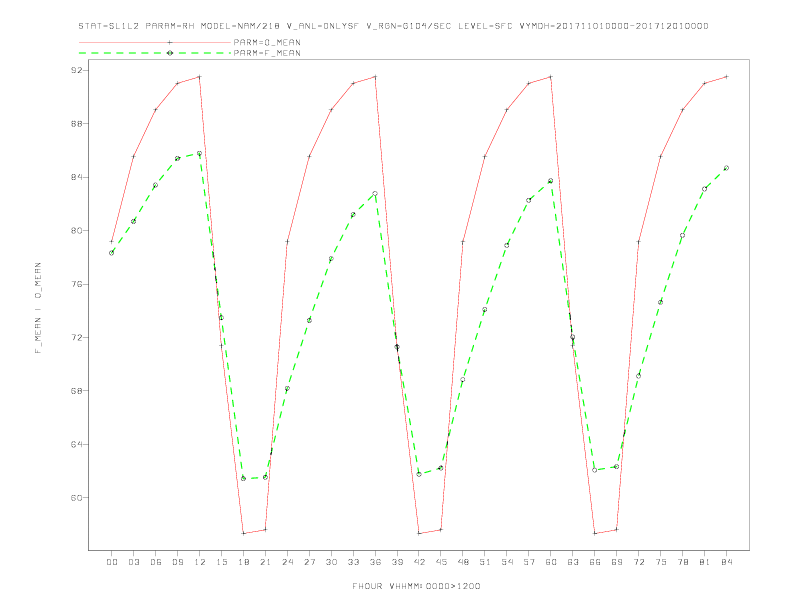Click y-axis tick label 64
The height and width of the screenshot is (612, 792).
click(76, 444)
